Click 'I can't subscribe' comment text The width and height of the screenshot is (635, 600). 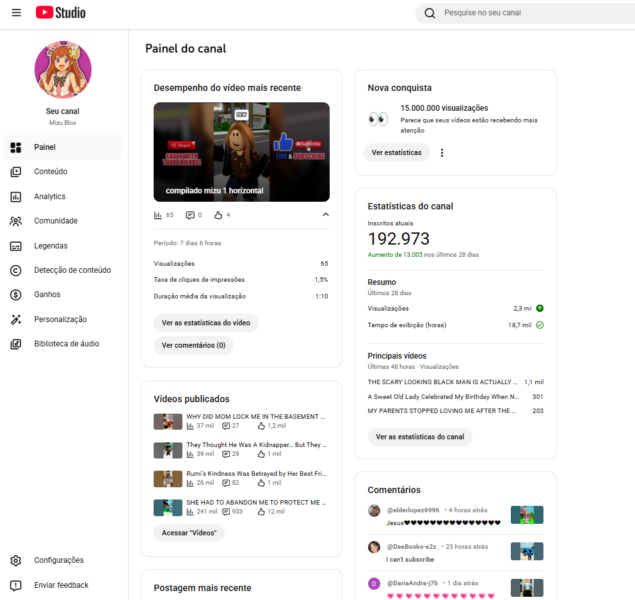(x=410, y=560)
